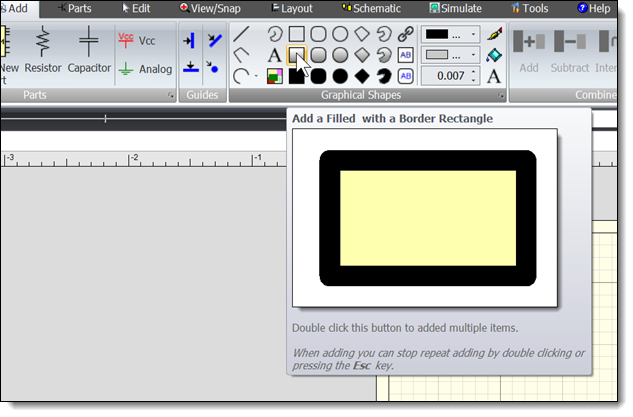Add a filled diamond with border
The image size is (633, 417).
tap(362, 55)
